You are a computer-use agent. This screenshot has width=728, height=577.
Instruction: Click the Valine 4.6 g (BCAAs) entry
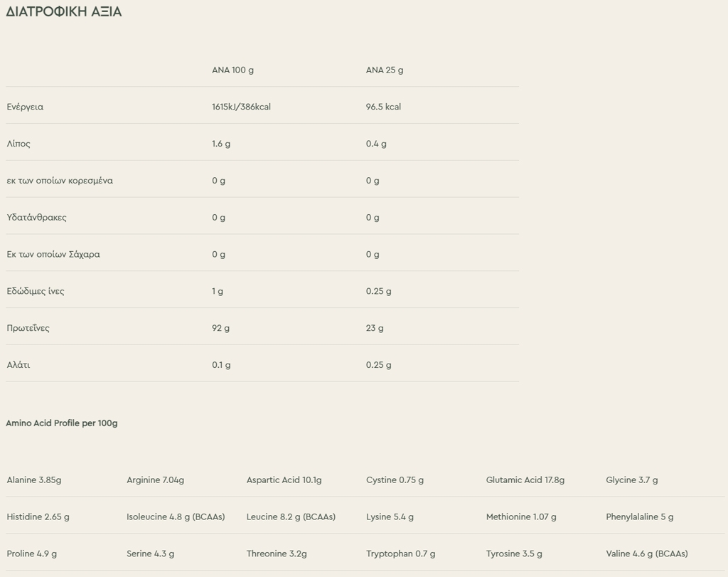(647, 554)
